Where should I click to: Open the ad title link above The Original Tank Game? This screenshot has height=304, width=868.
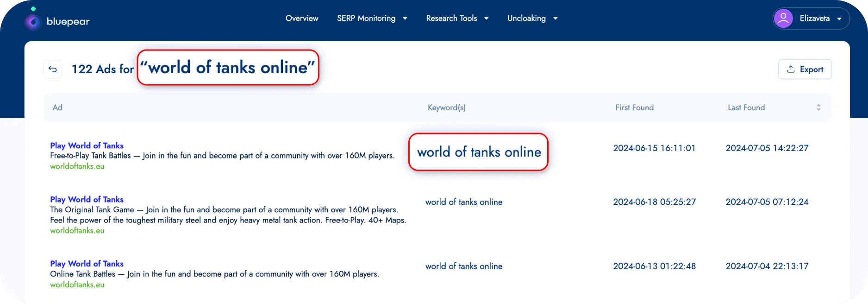[87, 199]
